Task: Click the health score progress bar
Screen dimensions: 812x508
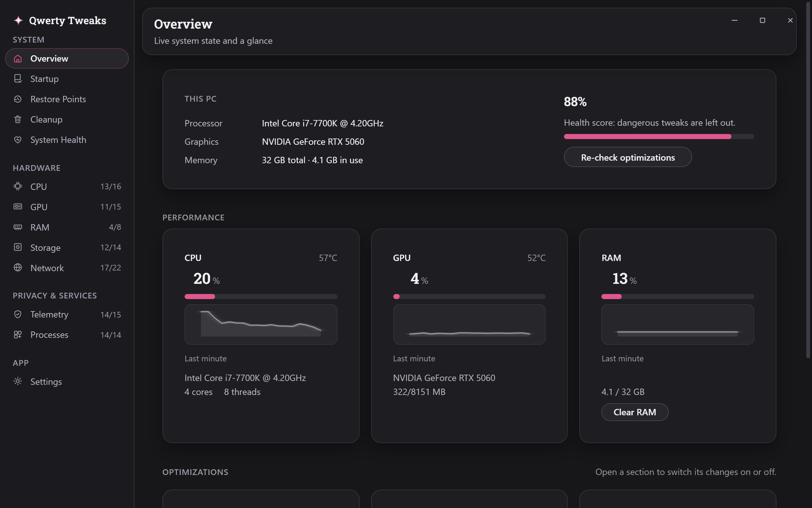Action: click(659, 137)
